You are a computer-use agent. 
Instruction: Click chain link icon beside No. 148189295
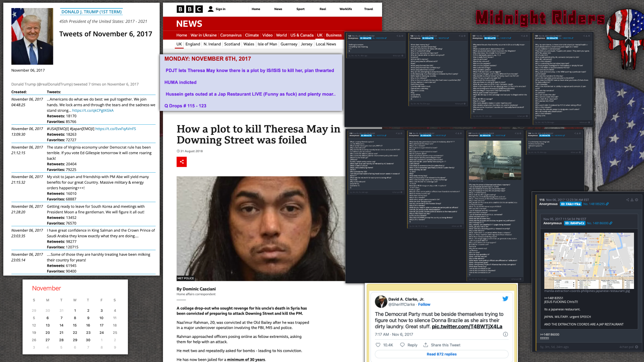[607, 204]
